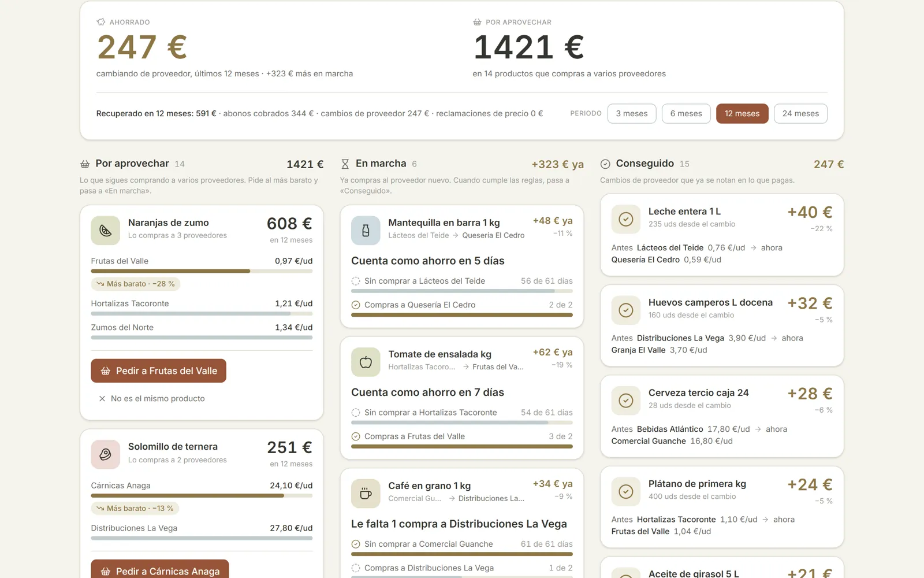Click the orange slice icon on Naranjas de zumo card

coord(105,231)
